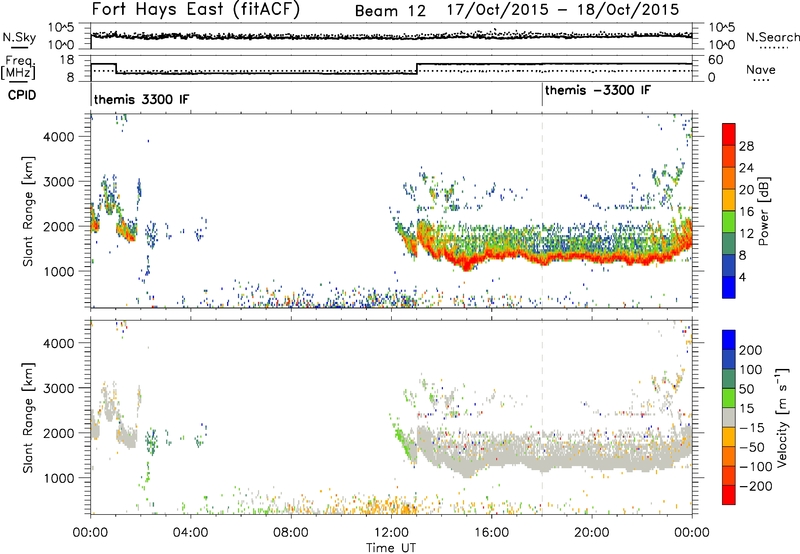Click the '60' Nave axis tick label
Image resolution: width=800 pixels, height=554 pixels.
[x=716, y=60]
